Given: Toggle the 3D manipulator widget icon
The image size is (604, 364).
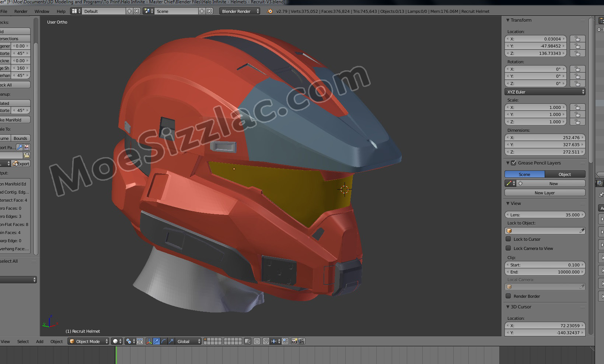Looking at the screenshot, I should 149,342.
